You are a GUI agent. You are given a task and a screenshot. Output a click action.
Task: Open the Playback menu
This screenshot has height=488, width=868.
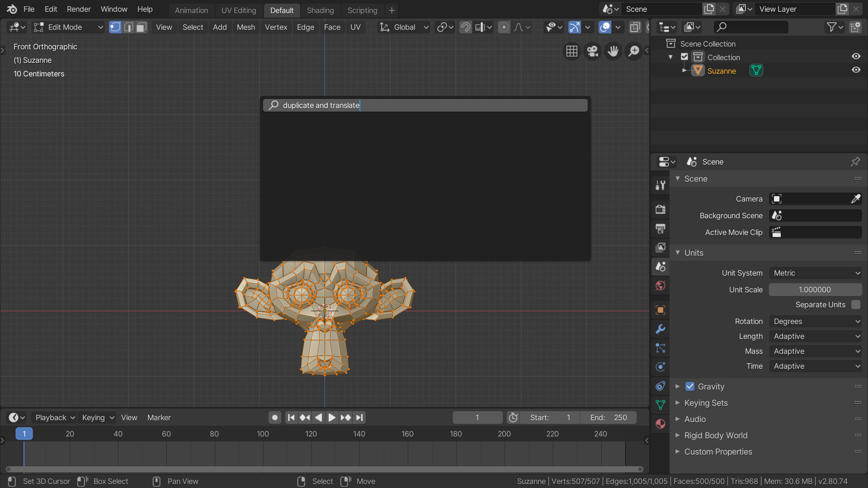click(x=55, y=418)
